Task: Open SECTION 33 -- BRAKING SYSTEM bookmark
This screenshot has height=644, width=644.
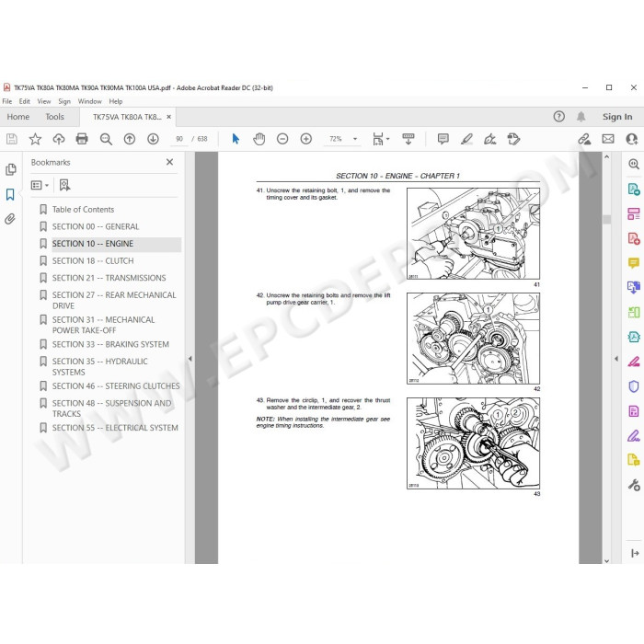Action: click(x=110, y=345)
